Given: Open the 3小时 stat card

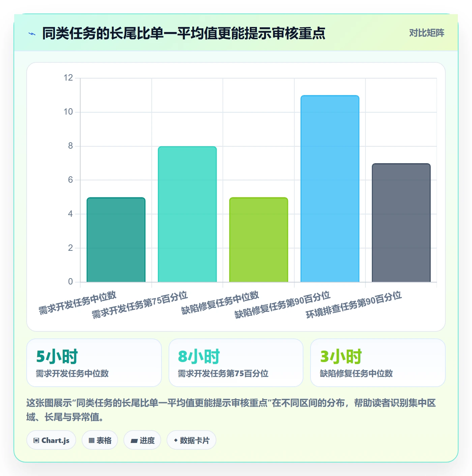Looking at the screenshot, I should tap(378, 363).
